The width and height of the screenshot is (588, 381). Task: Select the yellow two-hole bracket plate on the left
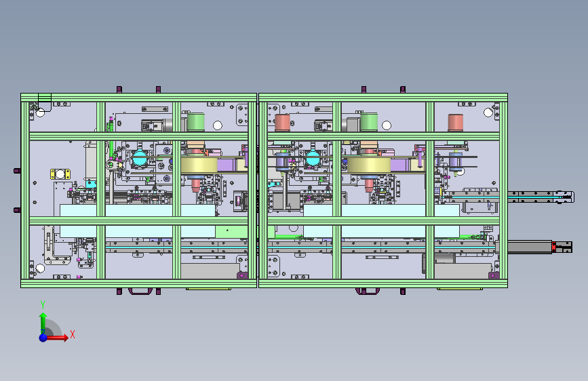click(60, 174)
